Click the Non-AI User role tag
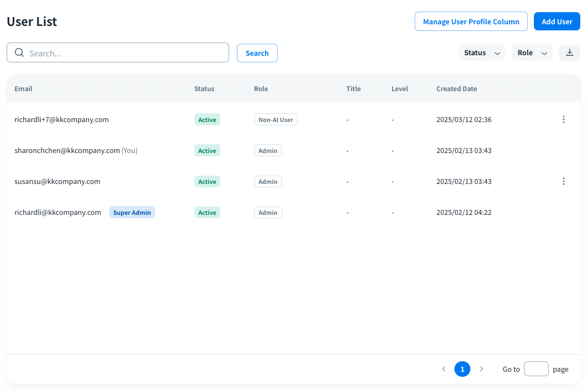588x390 pixels. [x=276, y=120]
